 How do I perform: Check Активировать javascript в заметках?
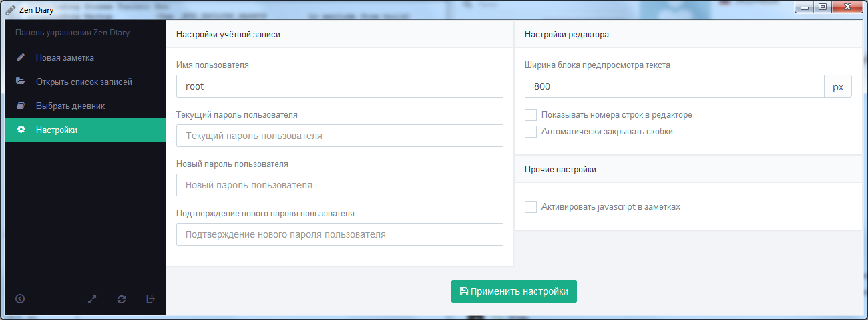(x=531, y=207)
